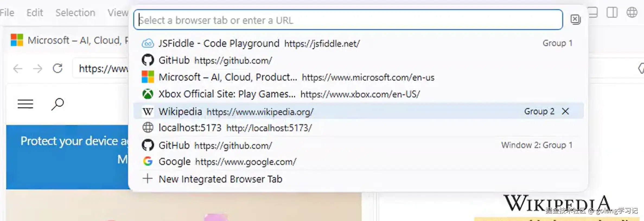Select the Microsoft – AI, Cloud tab entry
644x221 pixels.
pyautogui.click(x=358, y=77)
